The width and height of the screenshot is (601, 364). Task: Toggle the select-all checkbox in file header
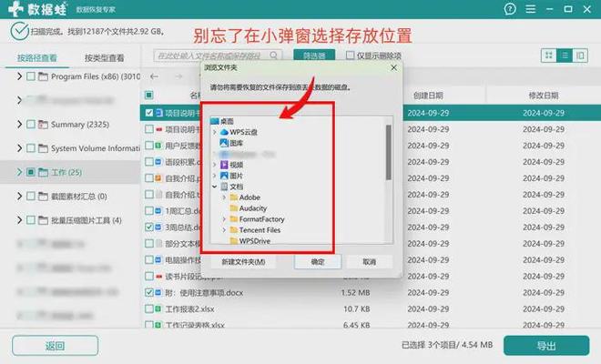point(148,95)
